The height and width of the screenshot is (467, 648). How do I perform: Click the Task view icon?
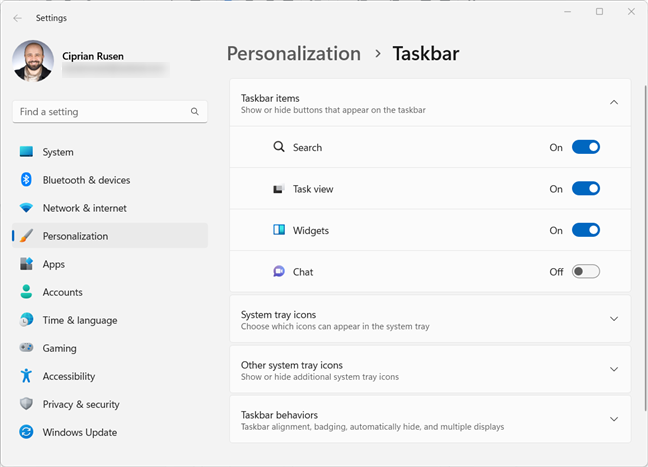(x=279, y=189)
